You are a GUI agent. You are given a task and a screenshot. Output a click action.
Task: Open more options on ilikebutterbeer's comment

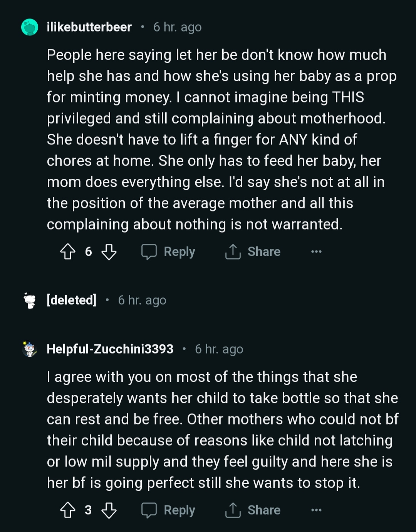pyautogui.click(x=316, y=252)
